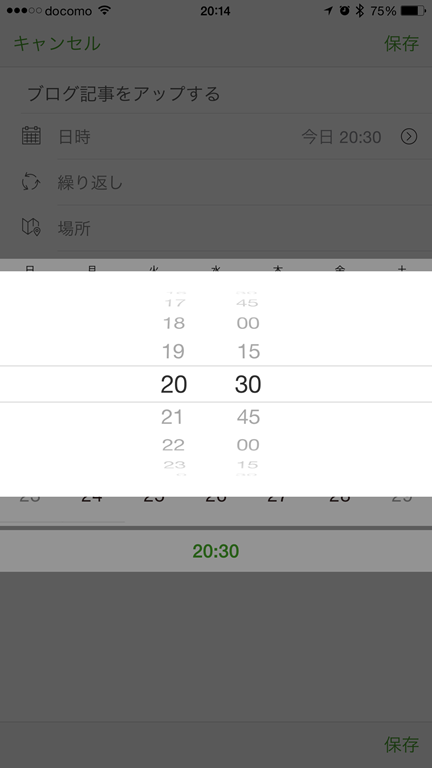Select hour 19 in picker

pos(173,351)
